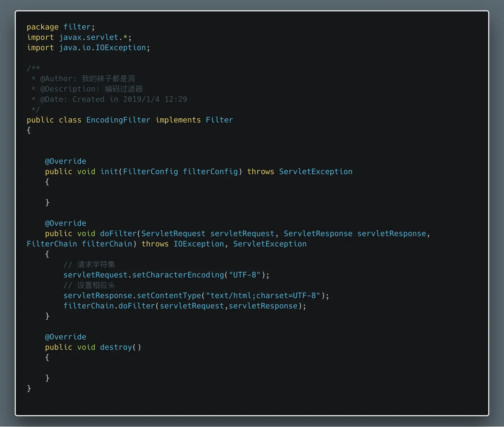The height and width of the screenshot is (427, 504).
Task: Click 'setCharacterEncoding' method call
Action: click(178, 275)
